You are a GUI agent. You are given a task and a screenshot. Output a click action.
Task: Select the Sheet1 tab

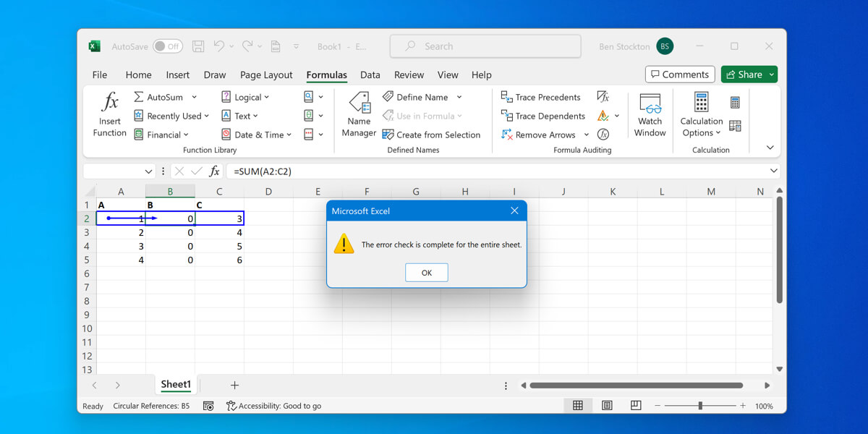click(x=175, y=384)
